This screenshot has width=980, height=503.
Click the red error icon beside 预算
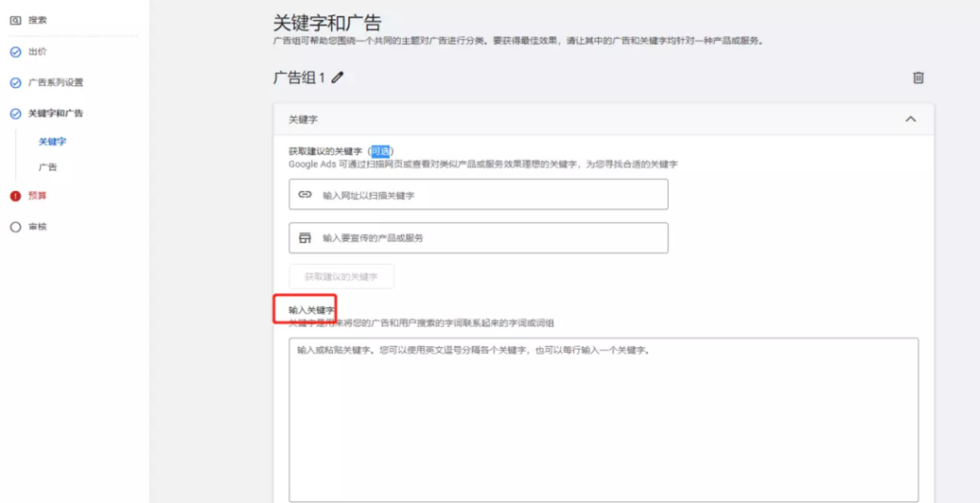15,196
